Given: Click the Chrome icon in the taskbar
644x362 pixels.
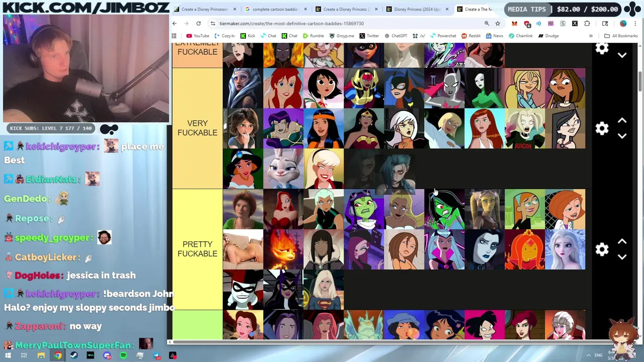Looking at the screenshot, I should pos(58,355).
